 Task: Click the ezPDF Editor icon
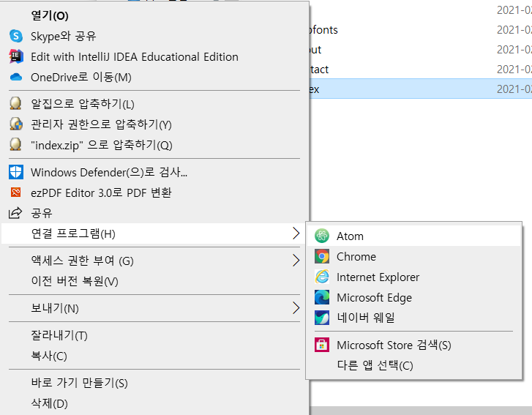pos(16,192)
